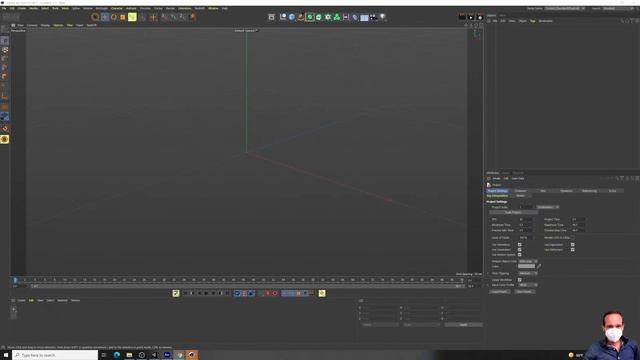
Task: Open the Default Object Color dropdown
Action: coord(528,261)
